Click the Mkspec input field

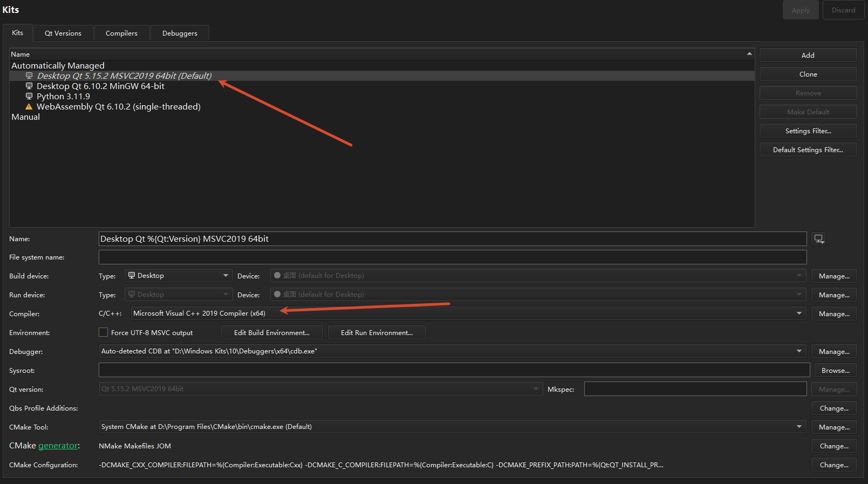pyautogui.click(x=695, y=389)
